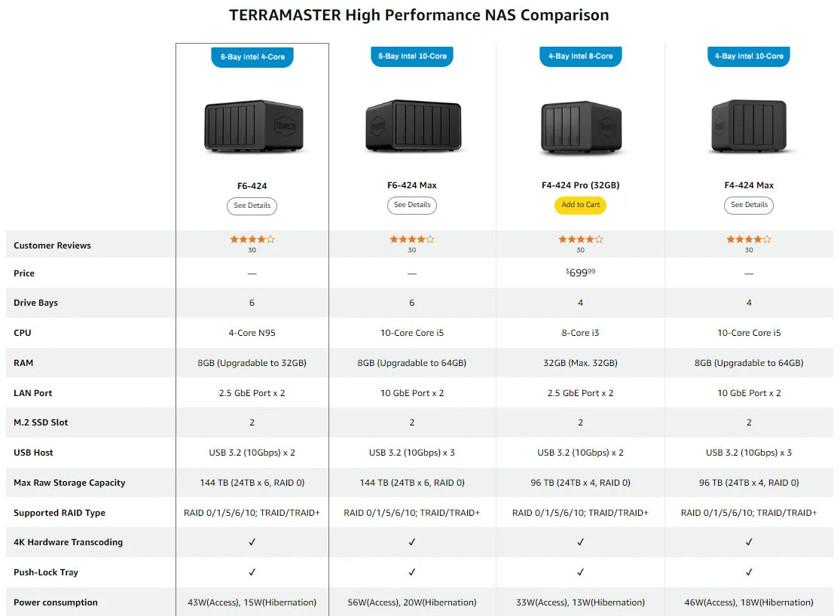Click the F6-424 product thumbnail image

point(252,127)
